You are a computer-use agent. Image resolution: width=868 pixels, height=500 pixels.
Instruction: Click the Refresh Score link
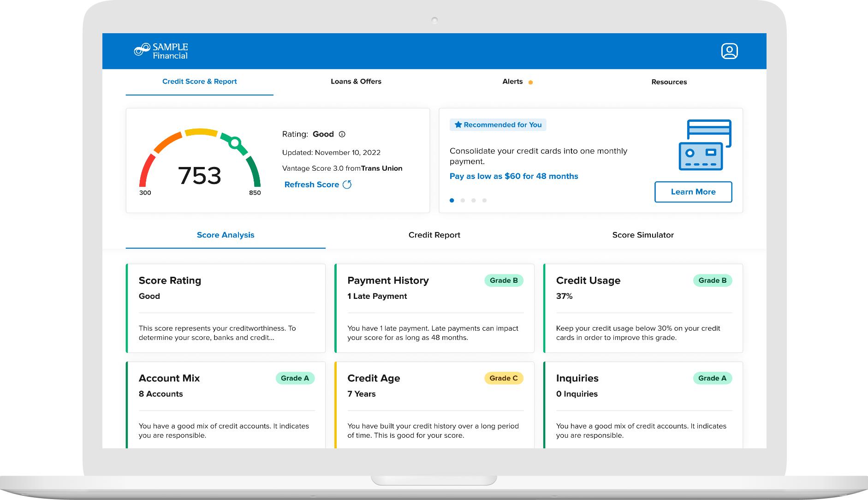tap(312, 184)
